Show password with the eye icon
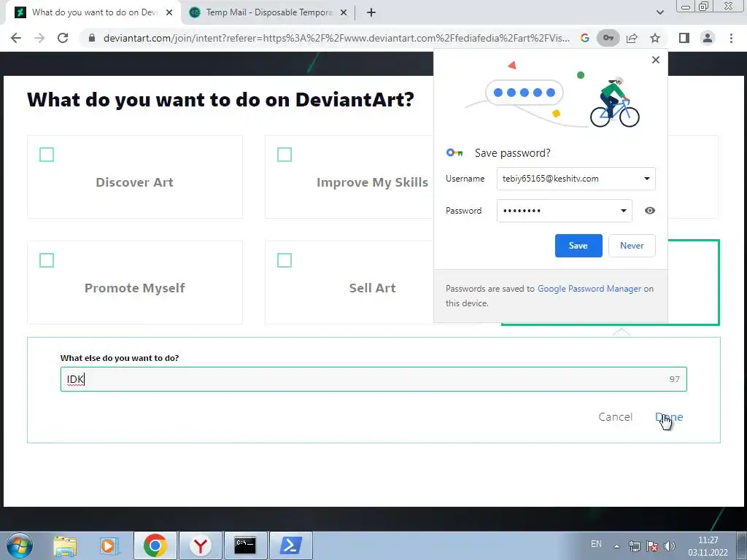Image resolution: width=747 pixels, height=560 pixels. (x=650, y=211)
